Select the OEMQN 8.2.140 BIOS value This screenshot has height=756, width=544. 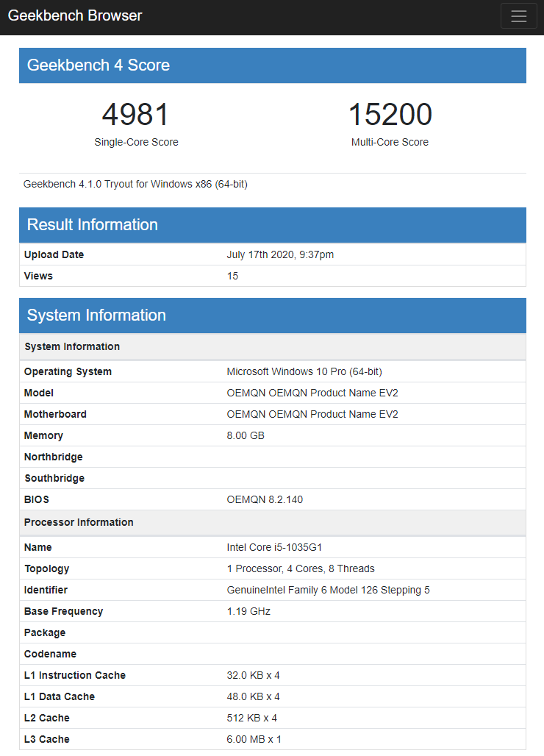tap(265, 499)
